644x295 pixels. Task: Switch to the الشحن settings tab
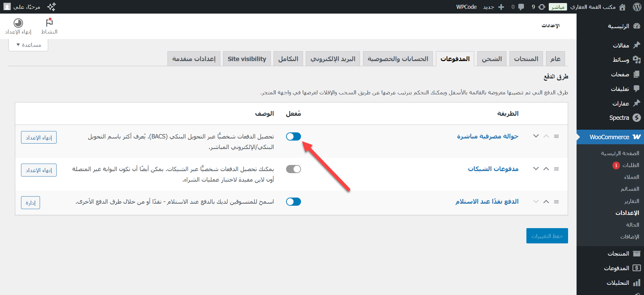coord(491,59)
